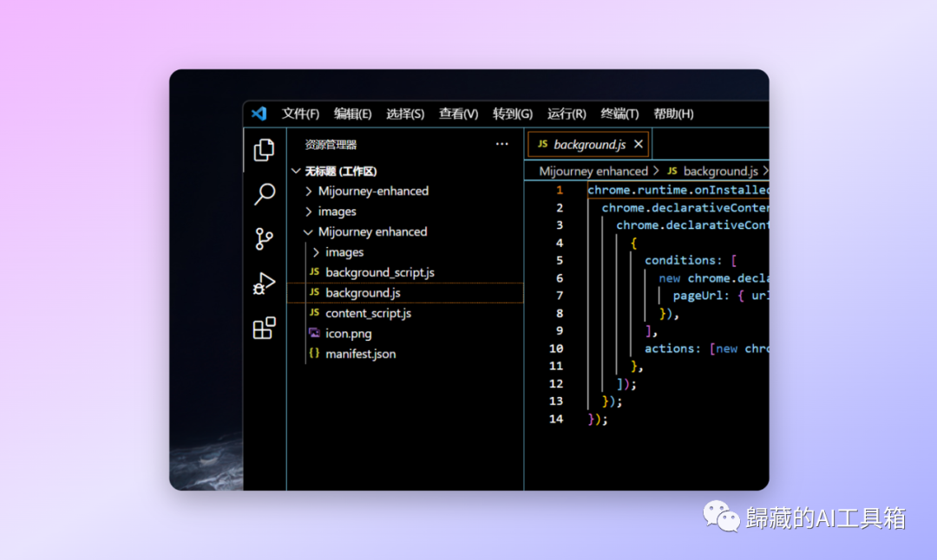Screen dimensions: 937x560
Task: Open the 编辑(E) menu
Action: click(x=352, y=114)
